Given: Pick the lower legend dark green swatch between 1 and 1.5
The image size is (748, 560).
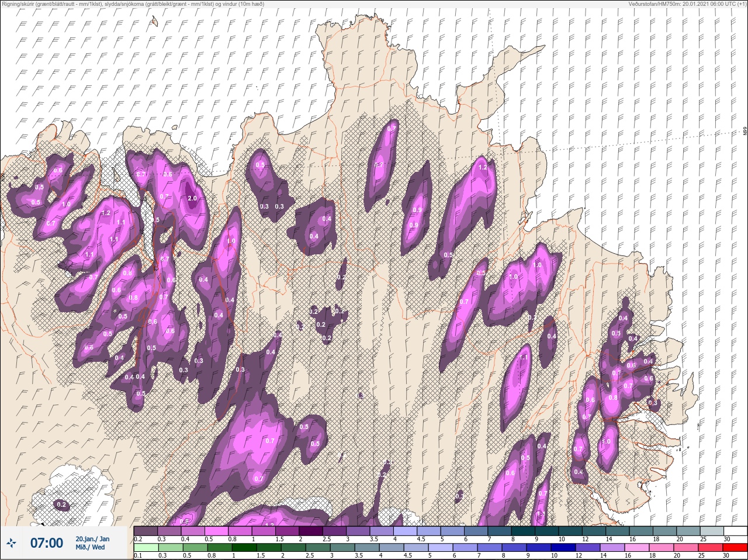Looking at the screenshot, I should coord(244,548).
